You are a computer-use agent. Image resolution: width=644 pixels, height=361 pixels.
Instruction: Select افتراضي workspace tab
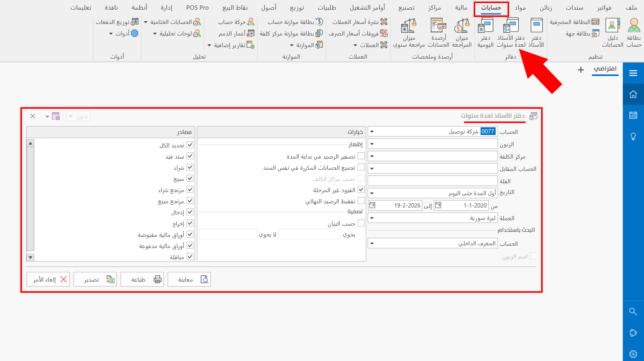tap(605, 69)
